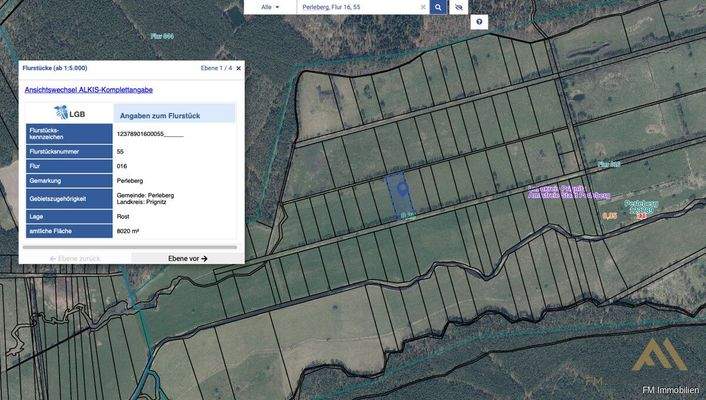This screenshot has height=400, width=706.
Task: Click the blue magnifier search button
Action: coord(438,7)
